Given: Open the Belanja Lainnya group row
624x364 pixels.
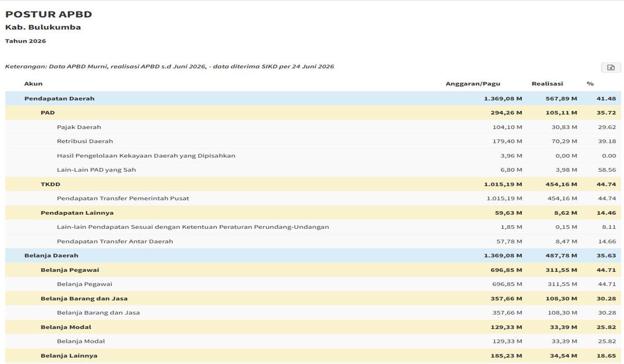Looking at the screenshot, I should pos(313,356).
